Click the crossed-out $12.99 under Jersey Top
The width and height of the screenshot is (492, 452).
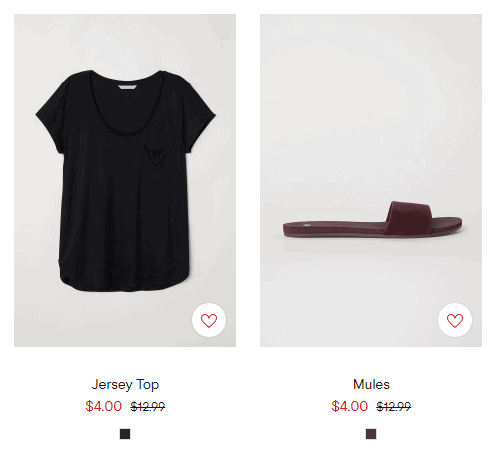click(148, 407)
